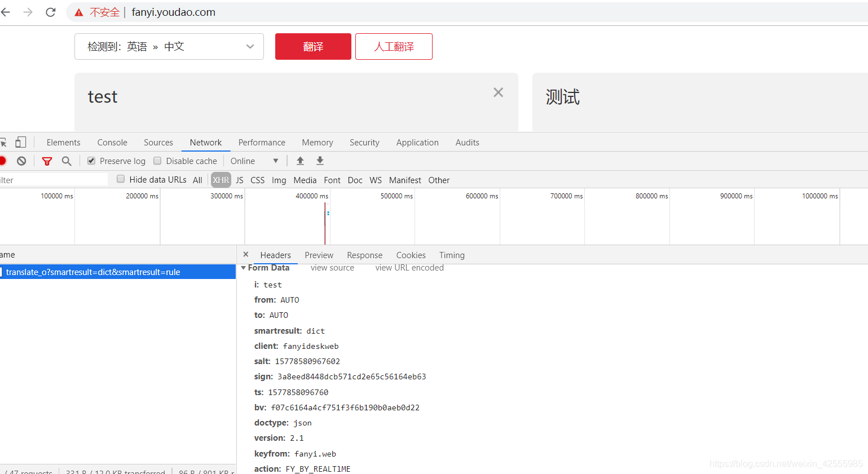Click the 人工翻译 human translation button

coord(394,46)
